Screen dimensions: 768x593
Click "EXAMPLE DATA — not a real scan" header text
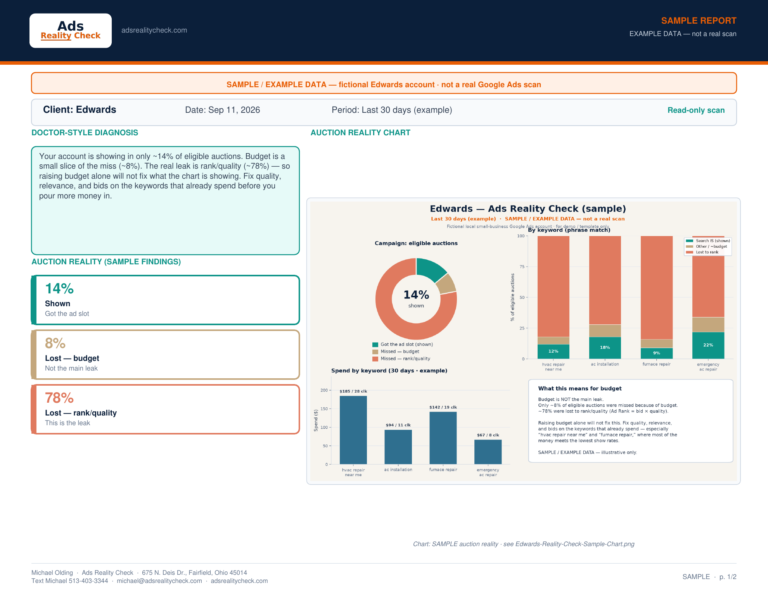point(683,34)
